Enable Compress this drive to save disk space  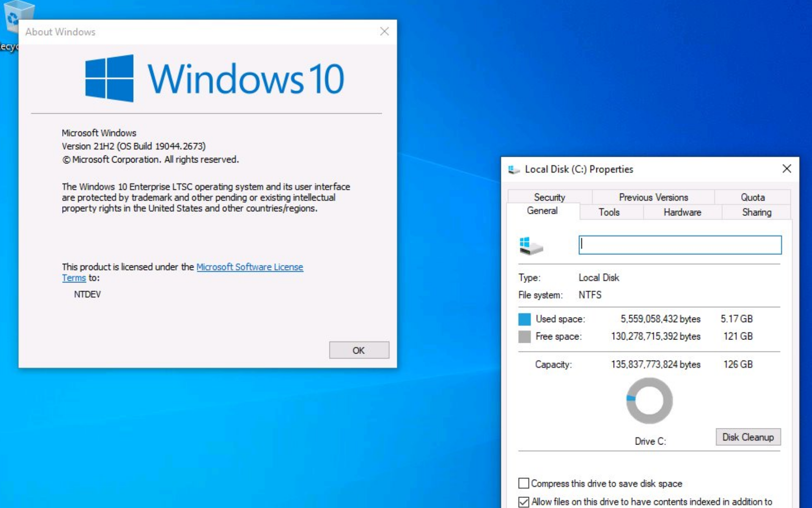click(524, 483)
